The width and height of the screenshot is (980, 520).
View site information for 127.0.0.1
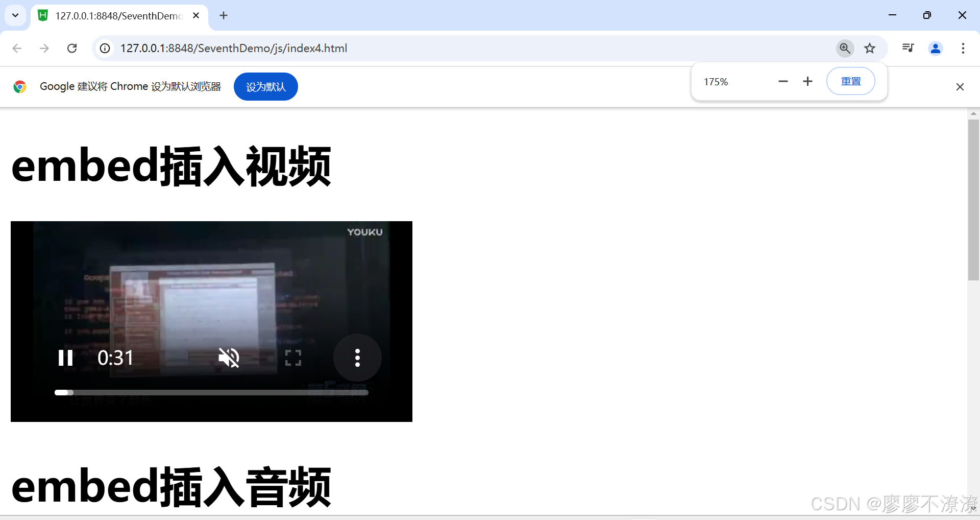point(105,48)
